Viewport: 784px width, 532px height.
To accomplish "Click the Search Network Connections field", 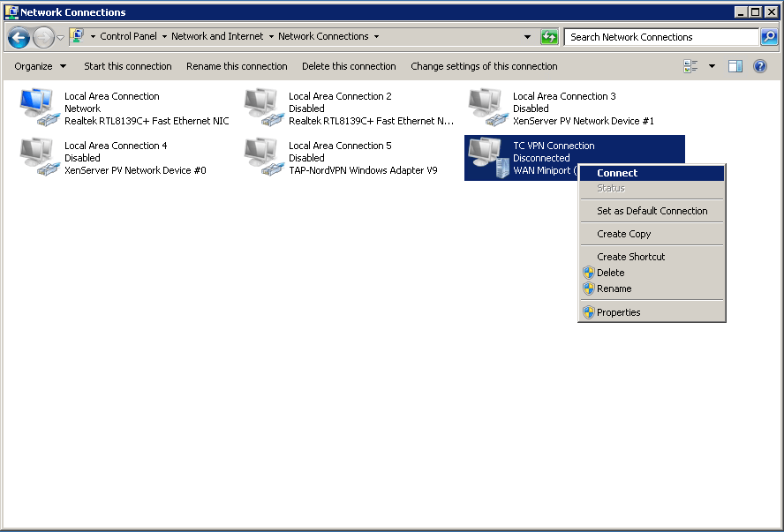I will tap(660, 37).
